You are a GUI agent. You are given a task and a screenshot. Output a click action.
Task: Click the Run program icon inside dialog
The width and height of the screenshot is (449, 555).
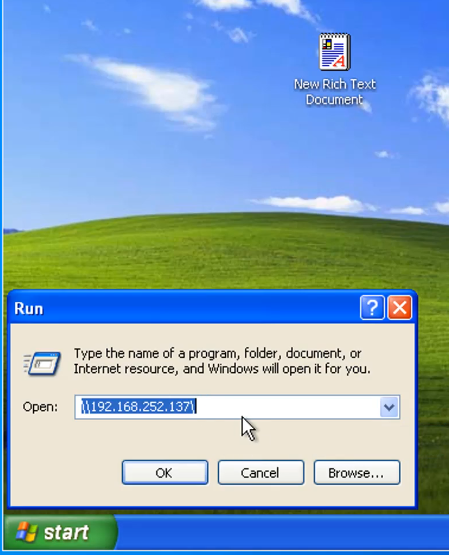point(42,363)
